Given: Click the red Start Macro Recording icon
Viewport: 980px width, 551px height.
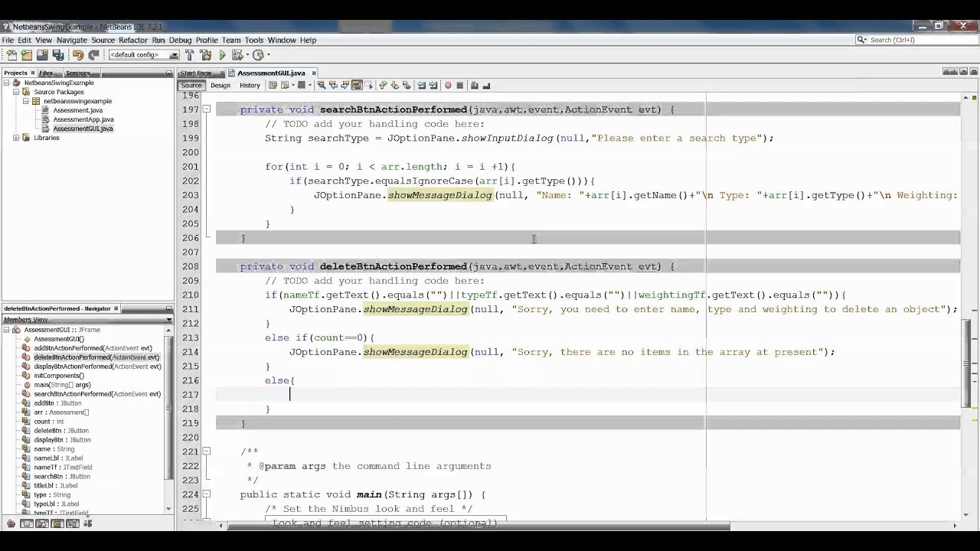Looking at the screenshot, I should point(448,85).
